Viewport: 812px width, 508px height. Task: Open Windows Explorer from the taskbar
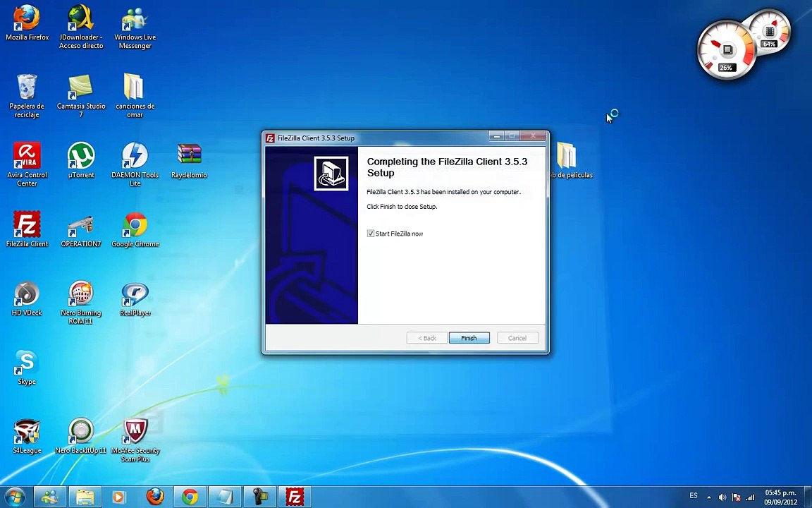tap(85, 497)
